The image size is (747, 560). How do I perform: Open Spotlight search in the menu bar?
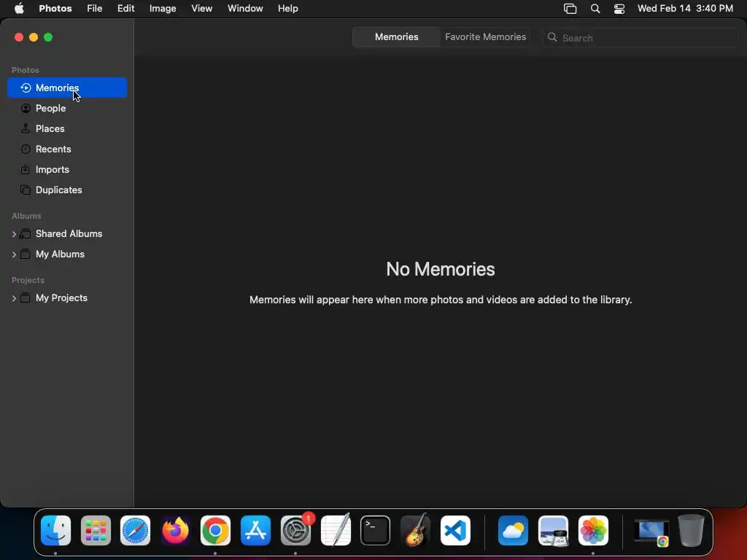[x=595, y=9]
